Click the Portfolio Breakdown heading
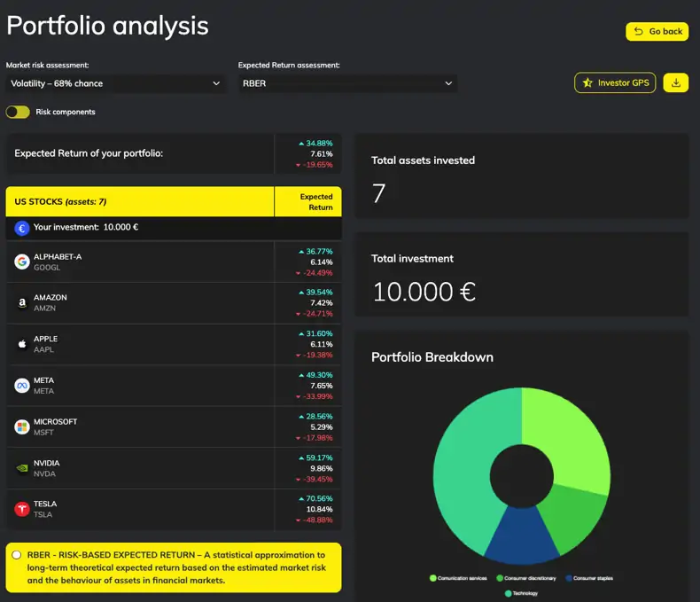The height and width of the screenshot is (602, 700). coord(432,357)
